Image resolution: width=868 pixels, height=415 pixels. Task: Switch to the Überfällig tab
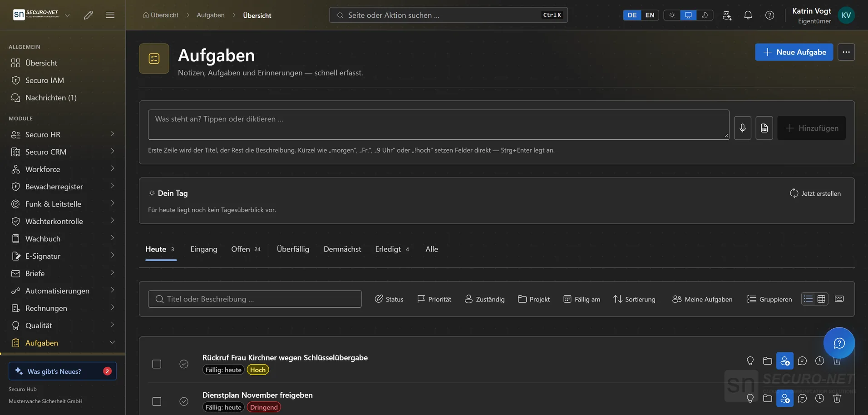[293, 249]
